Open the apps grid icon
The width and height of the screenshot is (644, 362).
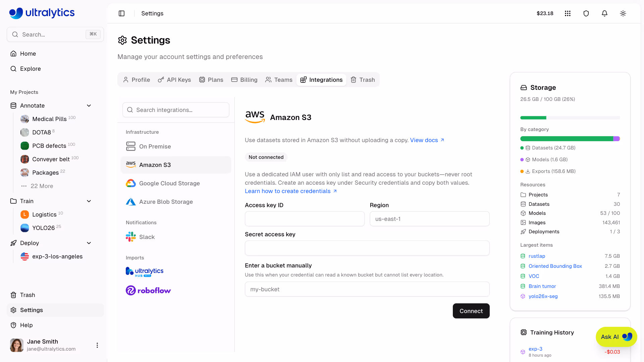click(x=568, y=13)
